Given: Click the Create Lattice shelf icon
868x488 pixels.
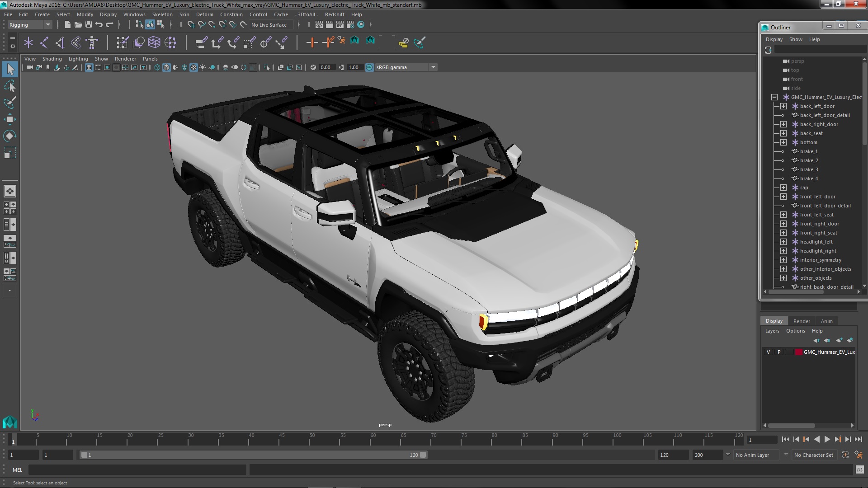Looking at the screenshot, I should pyautogui.click(x=154, y=42).
